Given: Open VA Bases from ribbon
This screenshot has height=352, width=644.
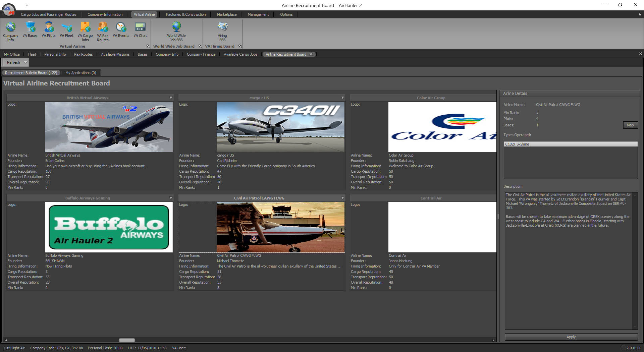Looking at the screenshot, I should point(30,30).
